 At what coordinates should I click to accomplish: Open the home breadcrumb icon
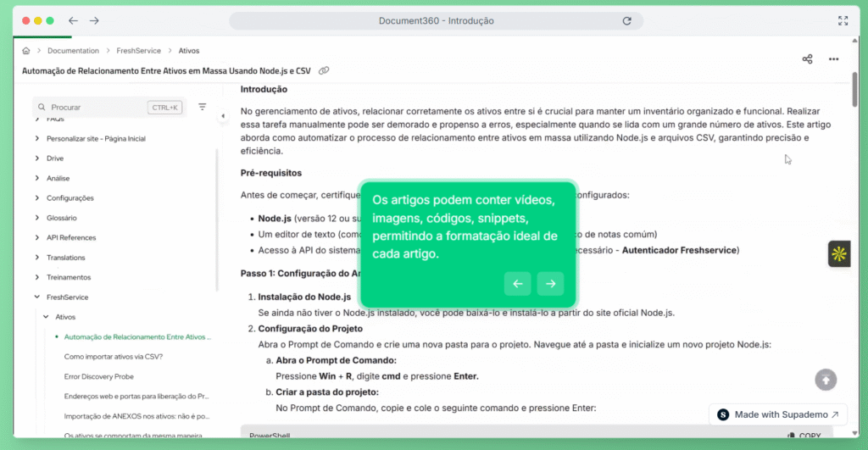[x=26, y=50]
